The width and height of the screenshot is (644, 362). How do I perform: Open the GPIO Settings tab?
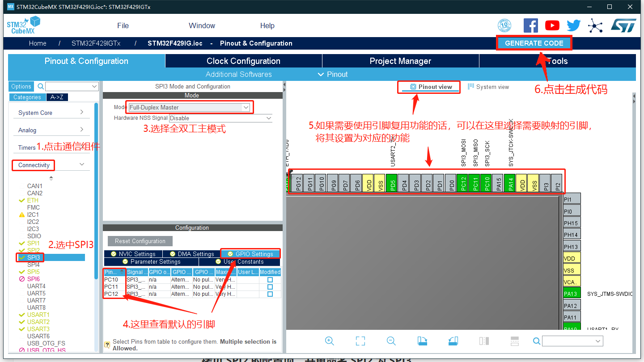click(250, 254)
